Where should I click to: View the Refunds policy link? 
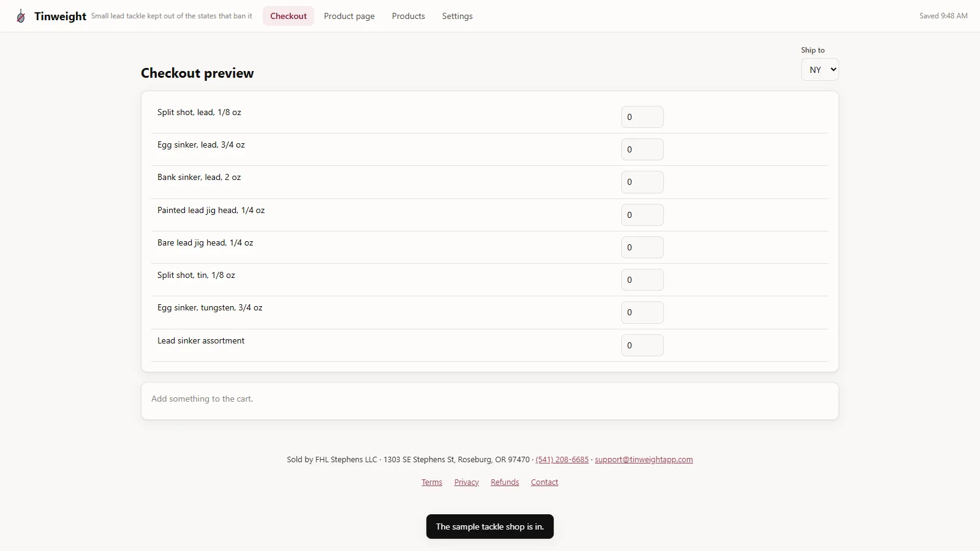505,482
